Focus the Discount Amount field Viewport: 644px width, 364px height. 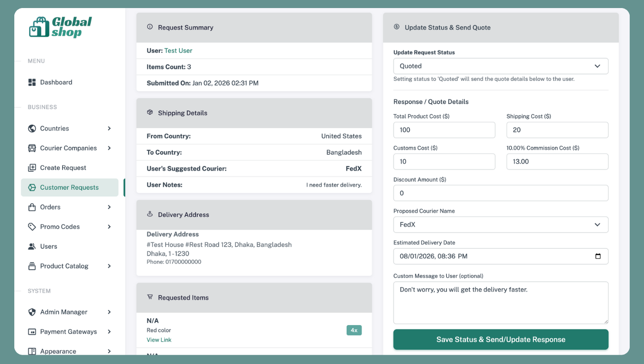tap(501, 193)
